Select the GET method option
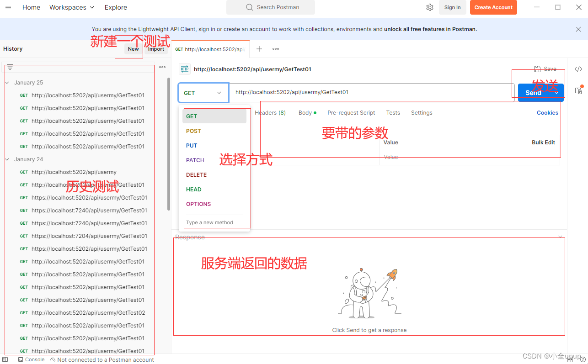Viewport: 588px width, 364px height. point(214,116)
